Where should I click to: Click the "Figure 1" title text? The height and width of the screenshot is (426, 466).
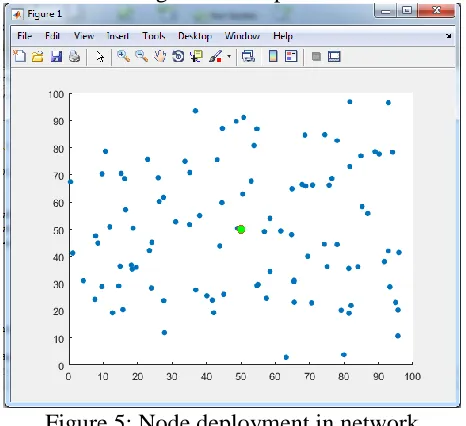pos(45,14)
